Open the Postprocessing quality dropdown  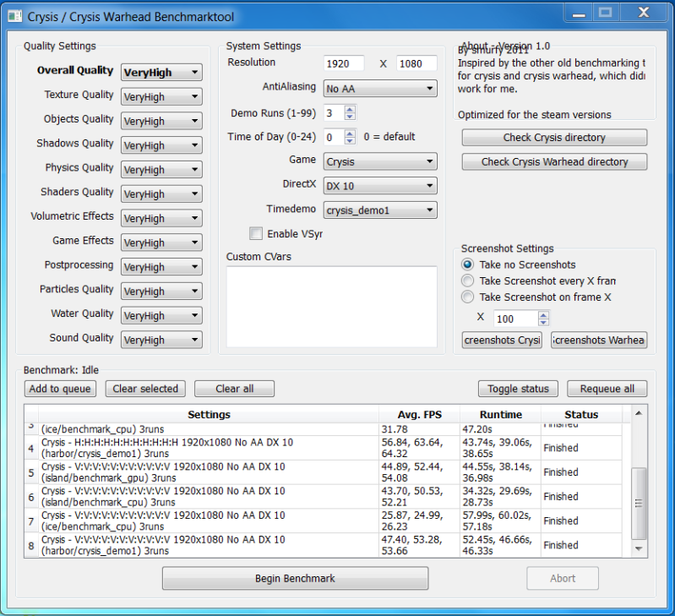click(161, 267)
